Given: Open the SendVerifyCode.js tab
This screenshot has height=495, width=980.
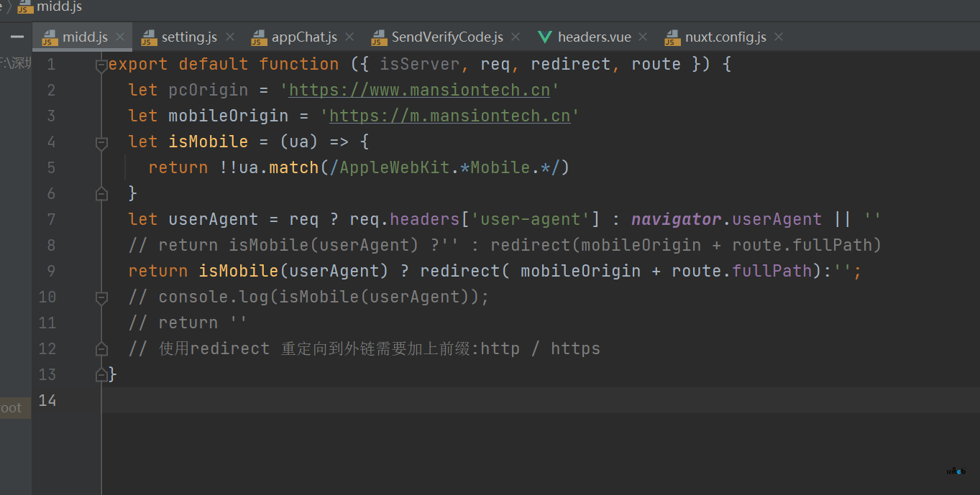Looking at the screenshot, I should click(447, 37).
